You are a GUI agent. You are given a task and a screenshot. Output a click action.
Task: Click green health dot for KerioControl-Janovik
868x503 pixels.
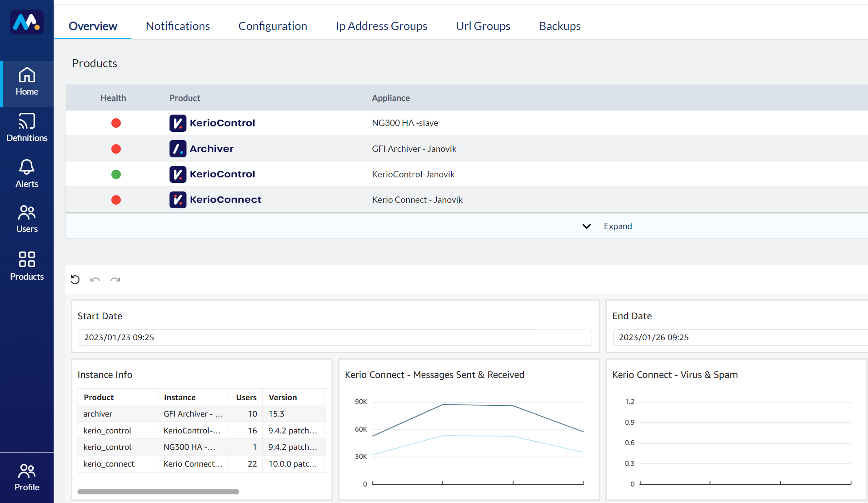pos(116,174)
